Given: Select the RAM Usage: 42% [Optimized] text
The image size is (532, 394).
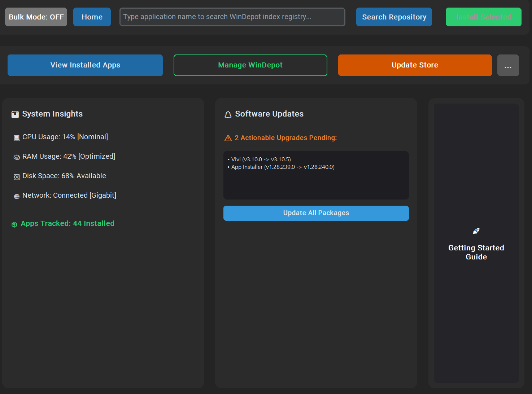Looking at the screenshot, I should (69, 156).
